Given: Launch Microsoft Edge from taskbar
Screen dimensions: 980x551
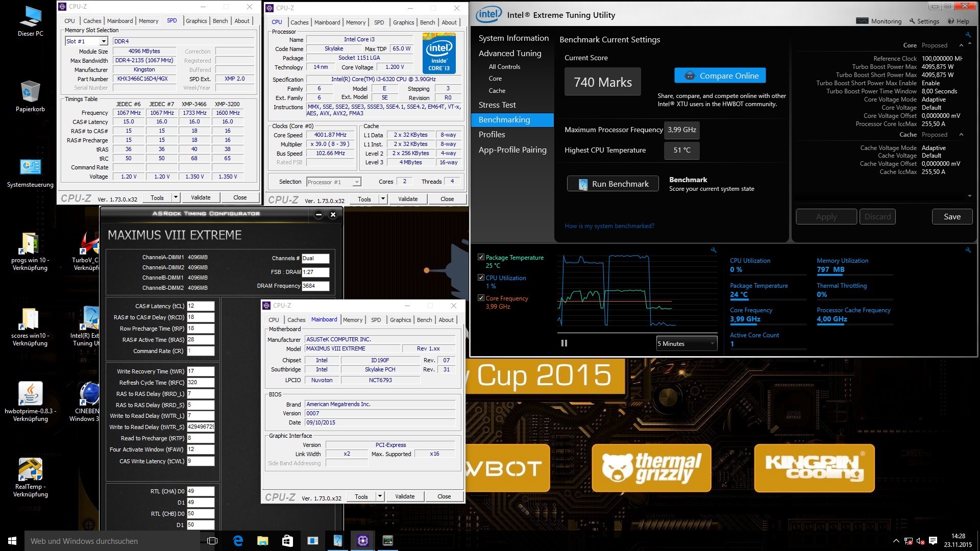Looking at the screenshot, I should pyautogui.click(x=238, y=541).
